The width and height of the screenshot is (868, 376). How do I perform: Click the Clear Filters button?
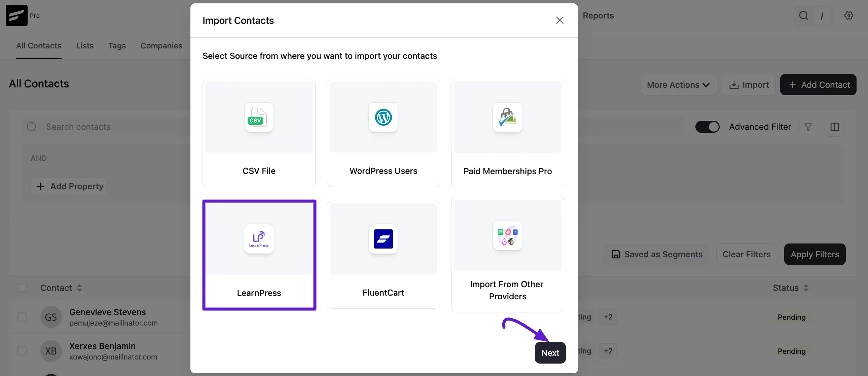pos(746,254)
